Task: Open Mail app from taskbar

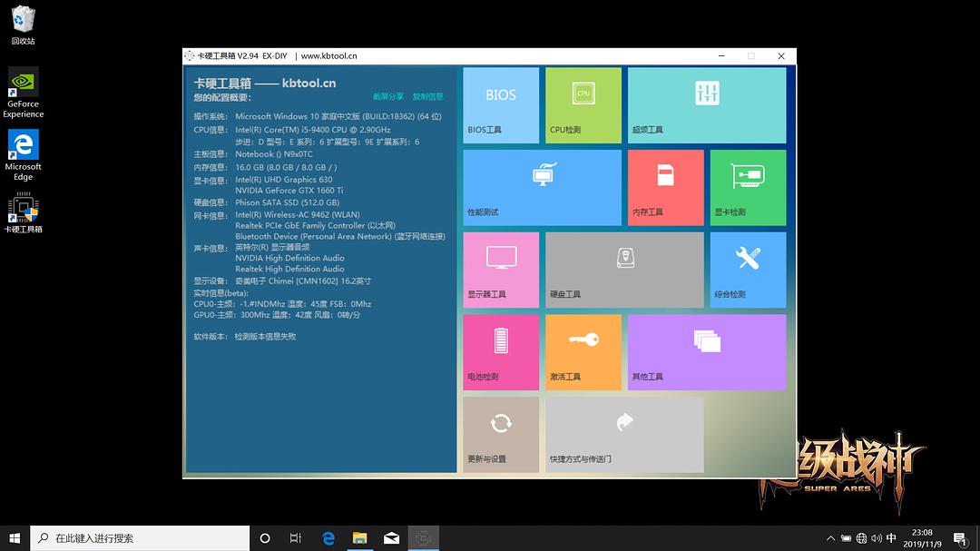Action: coord(392,538)
